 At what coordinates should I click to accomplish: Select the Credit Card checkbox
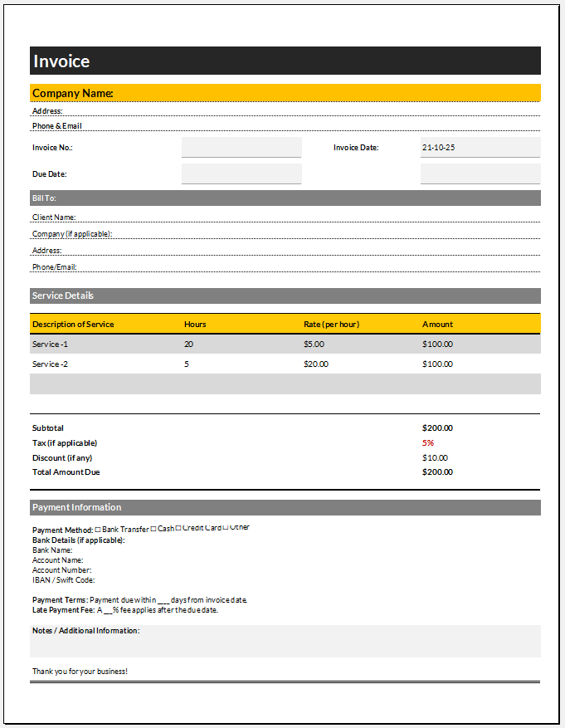point(178,529)
